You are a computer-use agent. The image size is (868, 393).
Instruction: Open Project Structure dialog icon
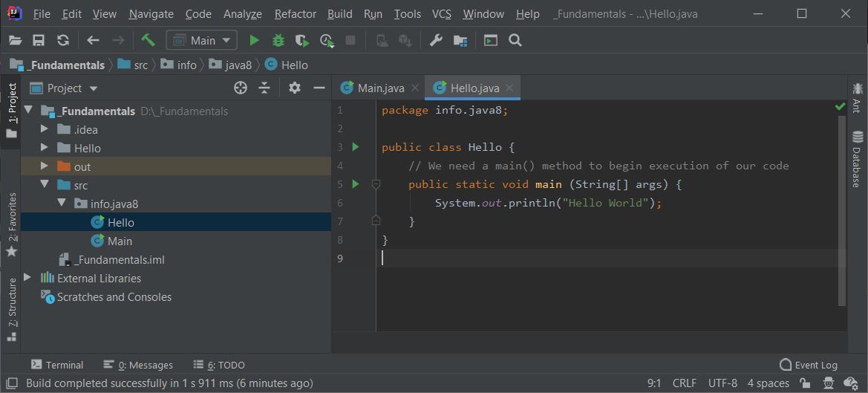(460, 40)
